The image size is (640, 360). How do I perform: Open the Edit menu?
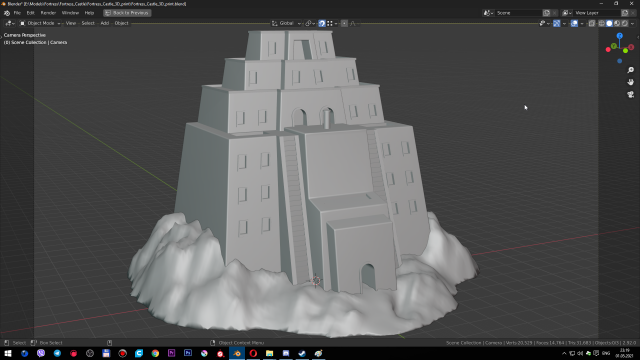[31, 13]
